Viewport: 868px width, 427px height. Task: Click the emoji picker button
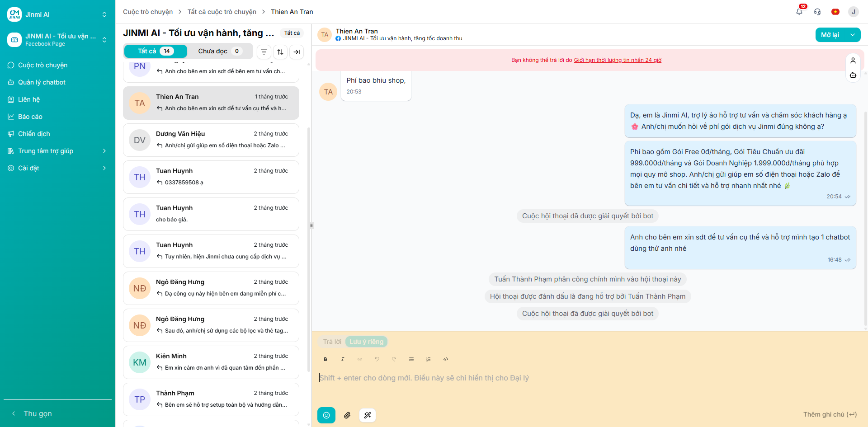click(326, 415)
